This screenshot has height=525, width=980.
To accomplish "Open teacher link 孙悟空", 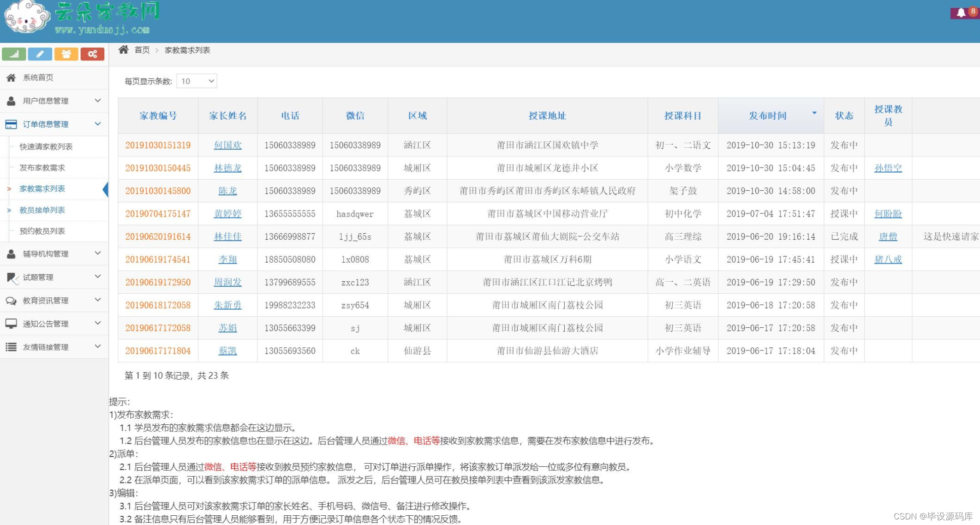I will click(888, 168).
